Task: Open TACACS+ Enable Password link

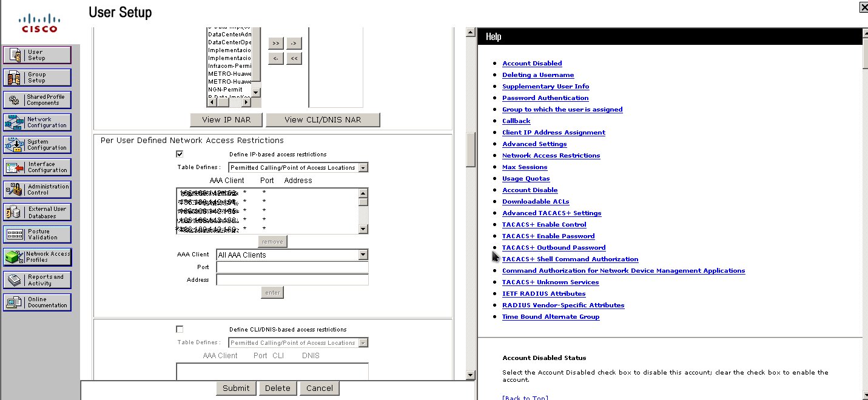Action: (x=548, y=236)
